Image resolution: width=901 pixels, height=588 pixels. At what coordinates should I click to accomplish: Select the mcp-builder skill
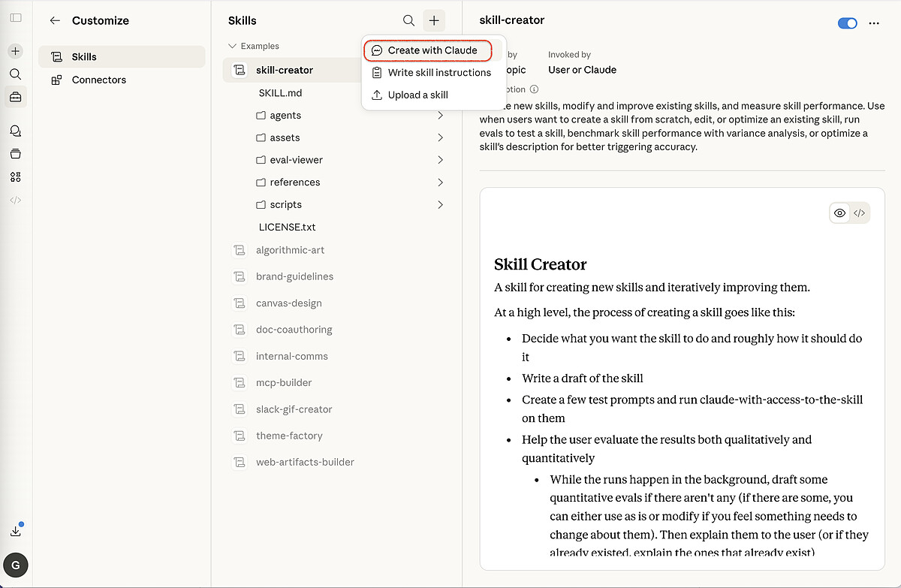point(284,383)
